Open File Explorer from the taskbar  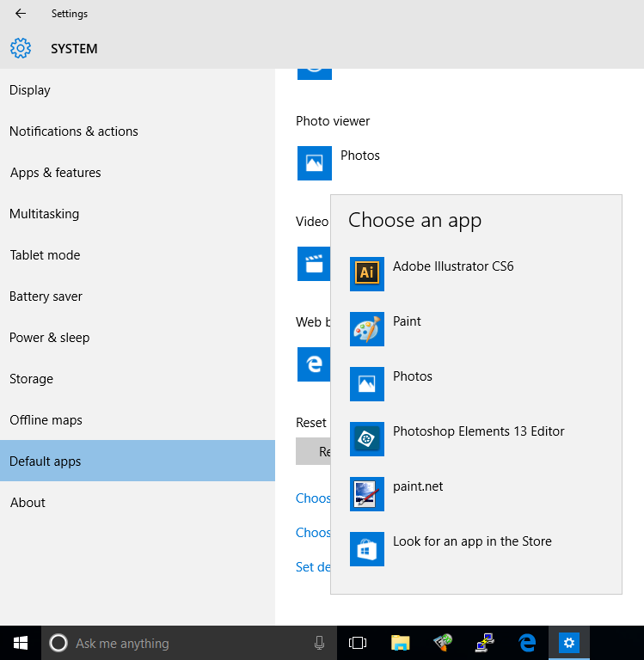pos(400,643)
